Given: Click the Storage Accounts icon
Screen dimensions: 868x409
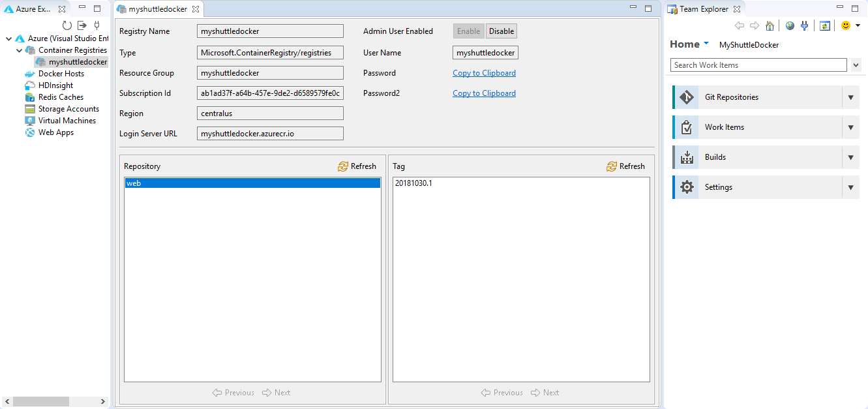Looking at the screenshot, I should pos(30,109).
